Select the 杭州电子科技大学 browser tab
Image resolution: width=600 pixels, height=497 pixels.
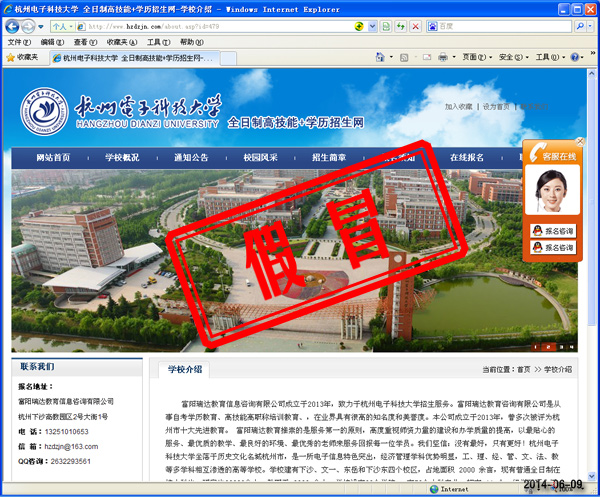click(135, 58)
